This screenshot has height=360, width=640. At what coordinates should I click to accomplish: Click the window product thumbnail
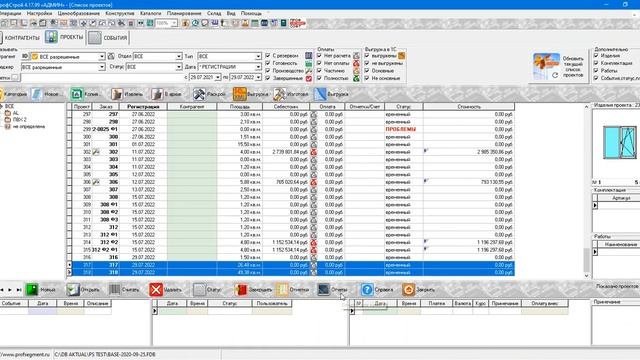click(x=620, y=142)
